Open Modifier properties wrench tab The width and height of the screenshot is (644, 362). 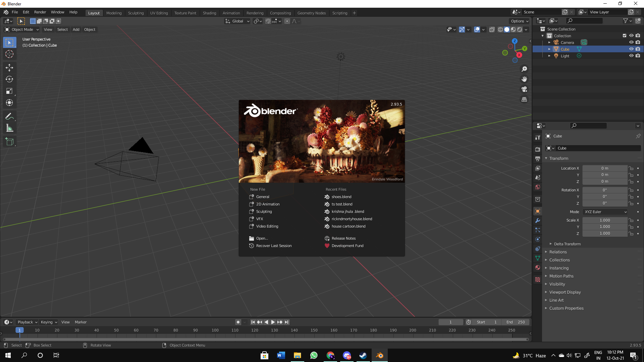pyautogui.click(x=538, y=221)
